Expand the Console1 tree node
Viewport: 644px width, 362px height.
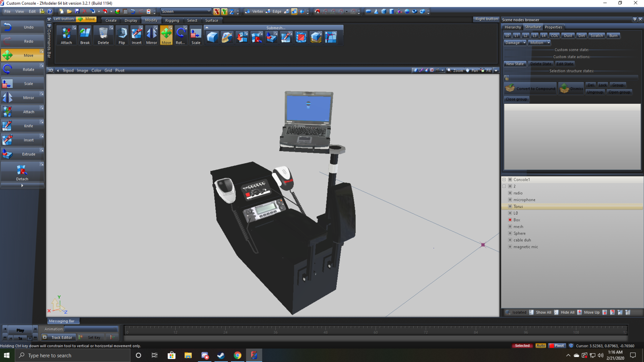[x=504, y=180]
